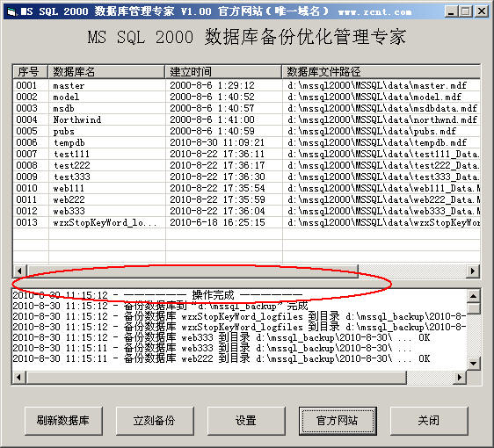
Task: Select the Northwind database row
Action: coord(247,119)
